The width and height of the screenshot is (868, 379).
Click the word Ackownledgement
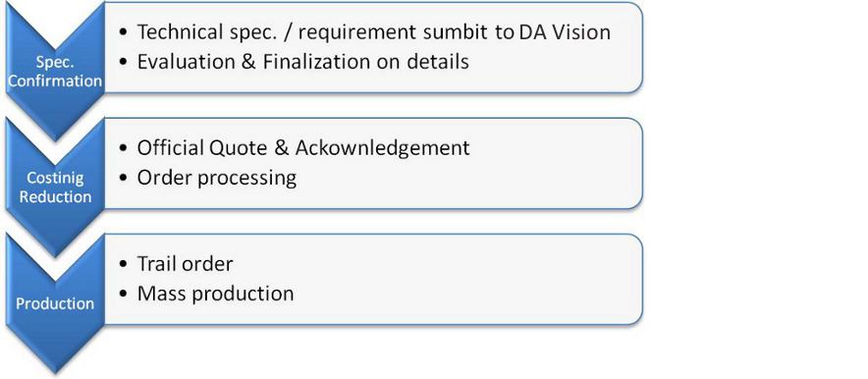coord(383,148)
